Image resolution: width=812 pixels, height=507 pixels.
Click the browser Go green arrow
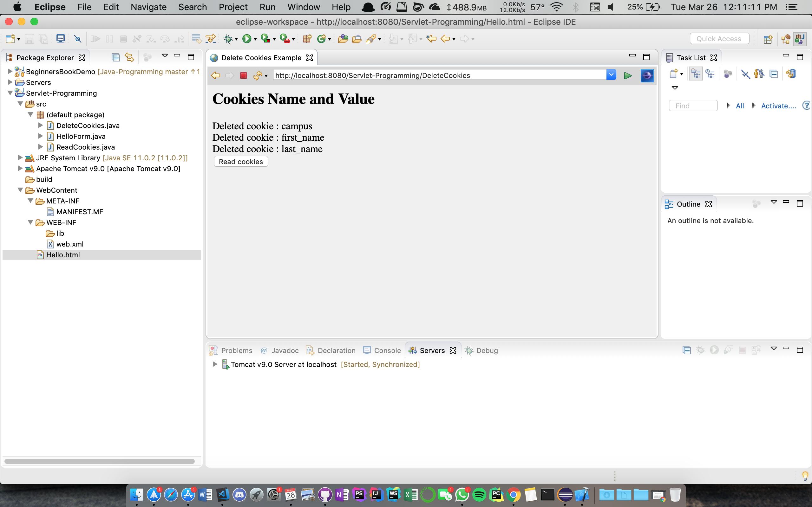628,75
